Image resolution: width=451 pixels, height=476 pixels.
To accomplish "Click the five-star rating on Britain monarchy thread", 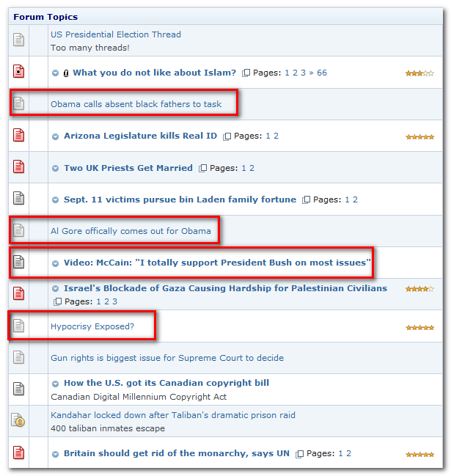I will click(419, 455).
